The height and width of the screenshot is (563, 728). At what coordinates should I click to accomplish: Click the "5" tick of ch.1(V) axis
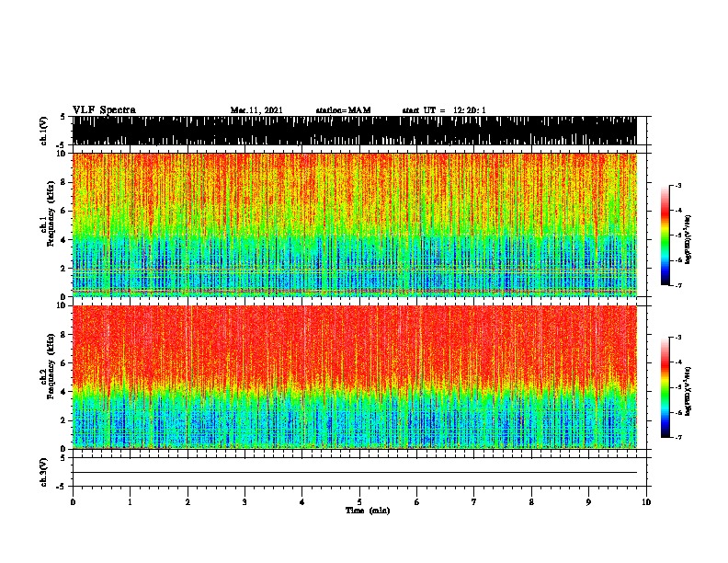(x=63, y=117)
